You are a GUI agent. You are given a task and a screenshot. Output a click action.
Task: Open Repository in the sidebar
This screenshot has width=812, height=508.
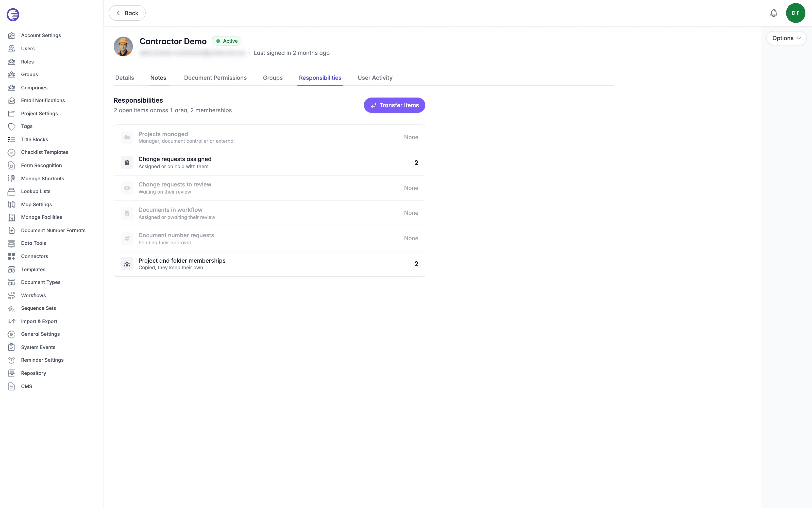(x=33, y=373)
